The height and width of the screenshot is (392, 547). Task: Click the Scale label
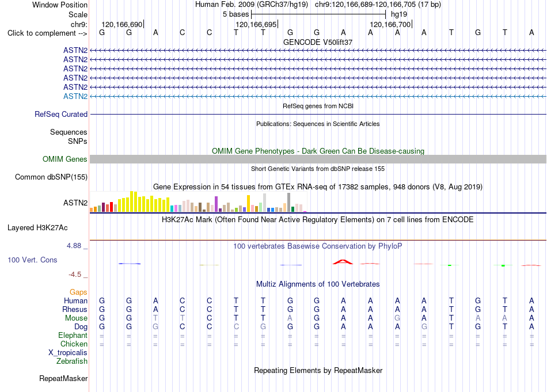click(x=78, y=14)
